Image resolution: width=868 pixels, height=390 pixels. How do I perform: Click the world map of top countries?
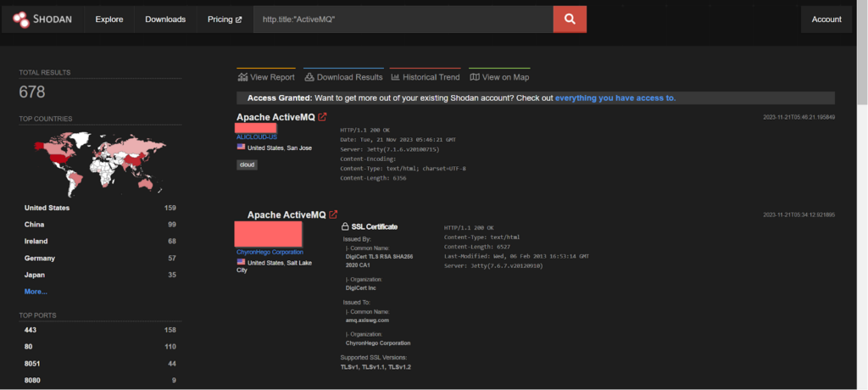point(100,164)
